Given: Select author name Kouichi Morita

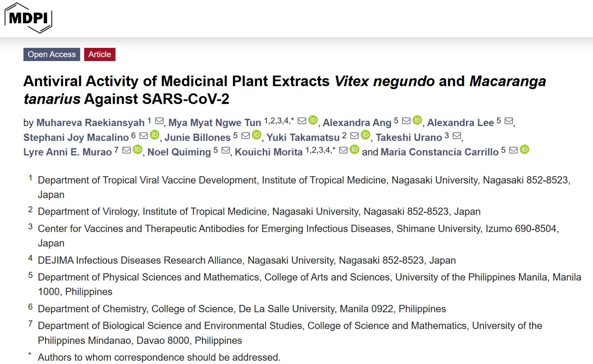Looking at the screenshot, I should (268, 152).
